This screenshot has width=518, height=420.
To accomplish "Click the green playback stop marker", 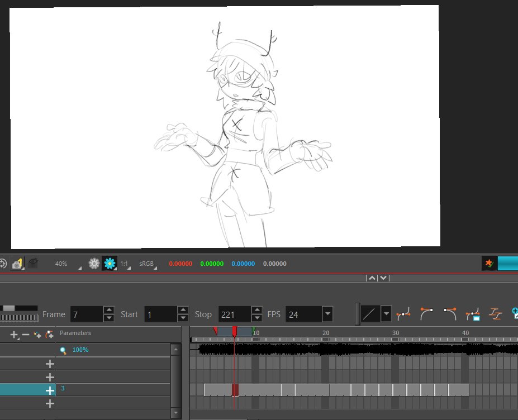I will coord(254,331).
